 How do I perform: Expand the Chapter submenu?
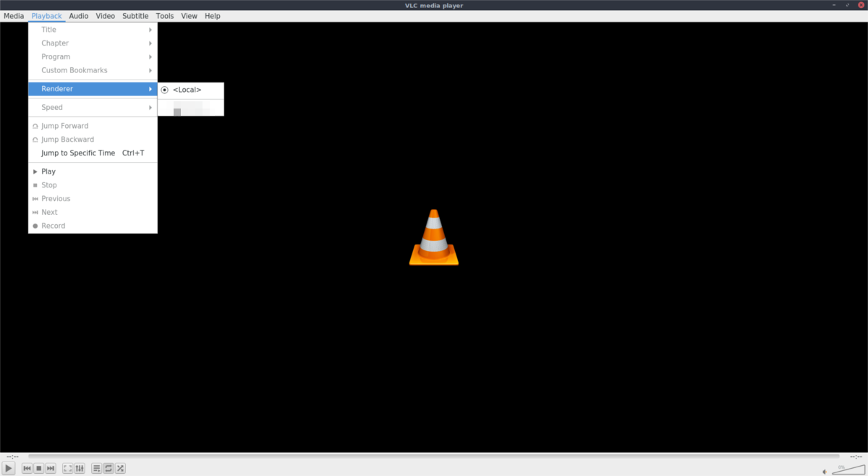pyautogui.click(x=93, y=43)
